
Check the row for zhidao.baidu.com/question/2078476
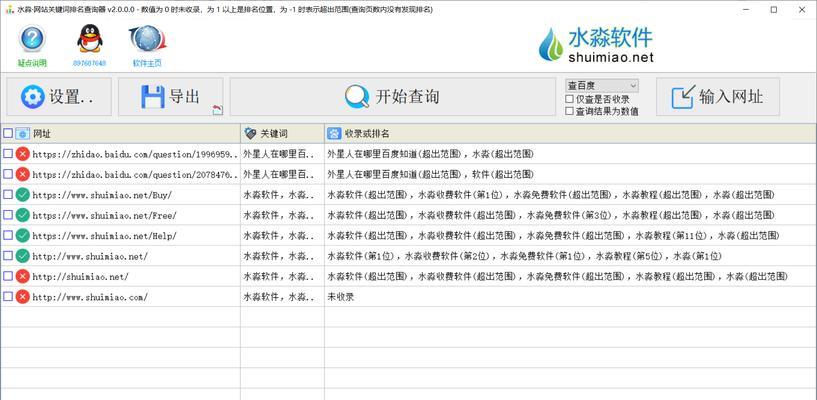tap(7, 174)
